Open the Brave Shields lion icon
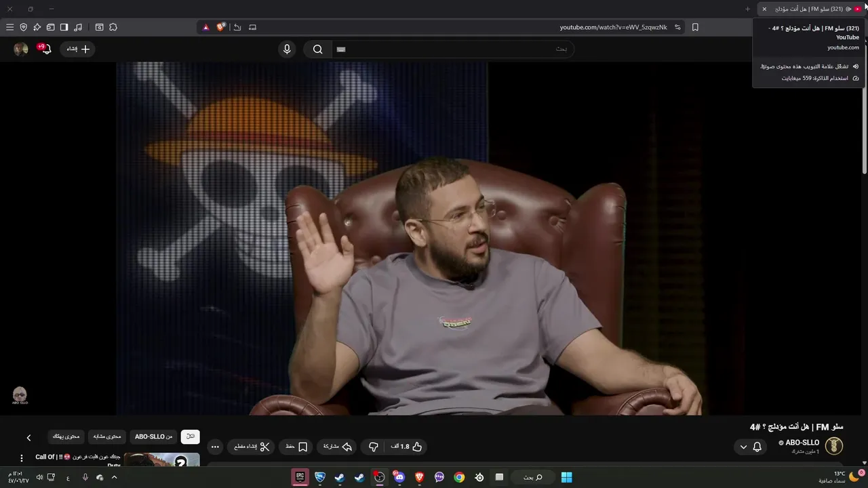 point(221,27)
